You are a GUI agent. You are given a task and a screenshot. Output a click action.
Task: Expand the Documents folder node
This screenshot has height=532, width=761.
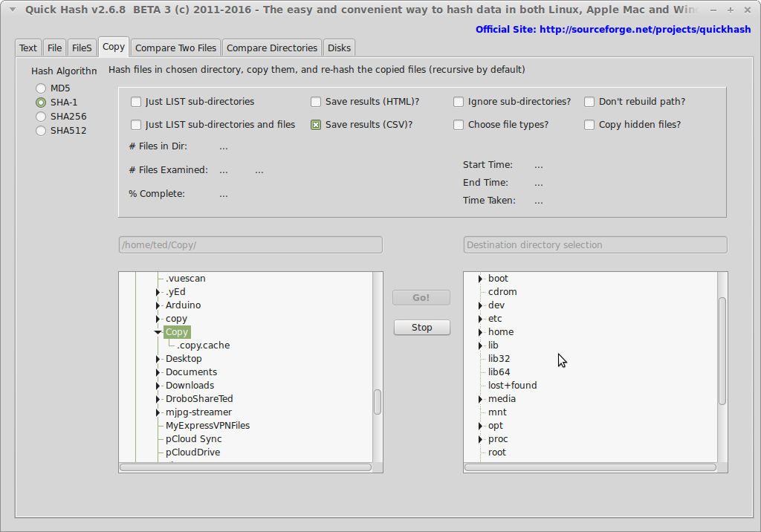[158, 372]
